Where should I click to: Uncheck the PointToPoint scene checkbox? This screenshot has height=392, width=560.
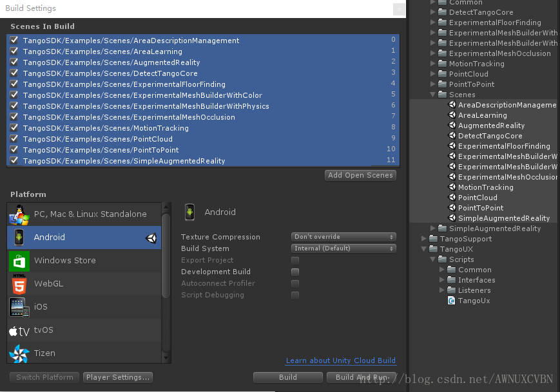pos(14,149)
